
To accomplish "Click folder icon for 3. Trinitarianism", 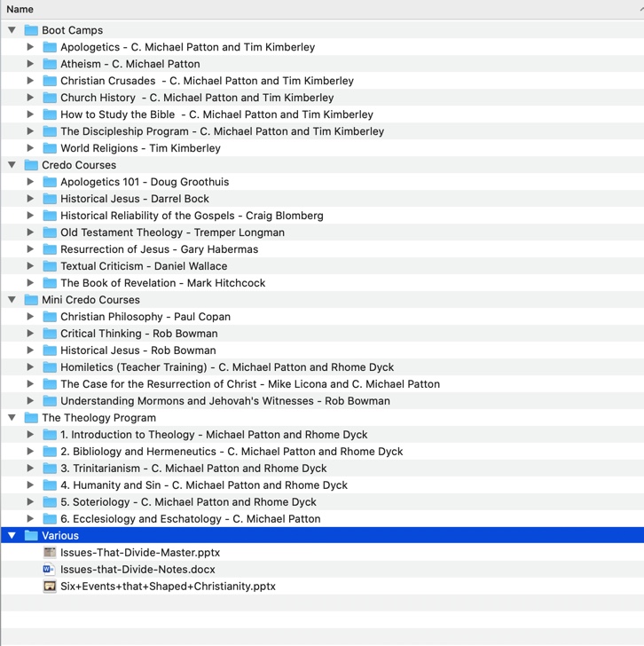I will (50, 468).
